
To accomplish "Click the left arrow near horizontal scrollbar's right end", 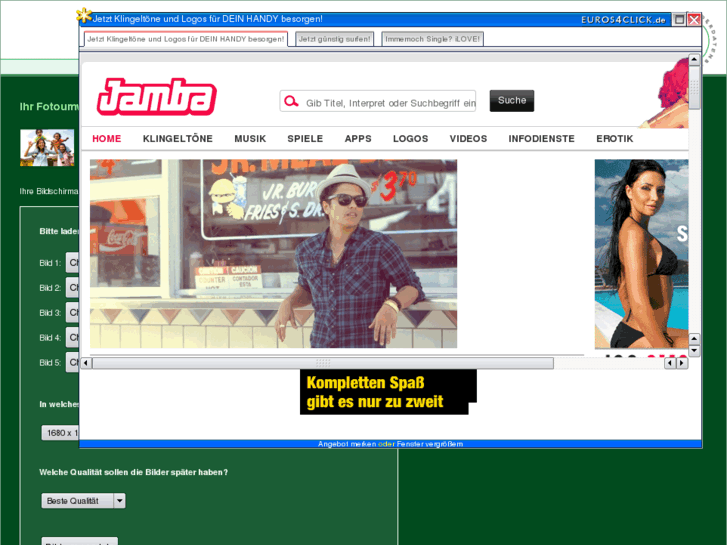I will (670, 363).
